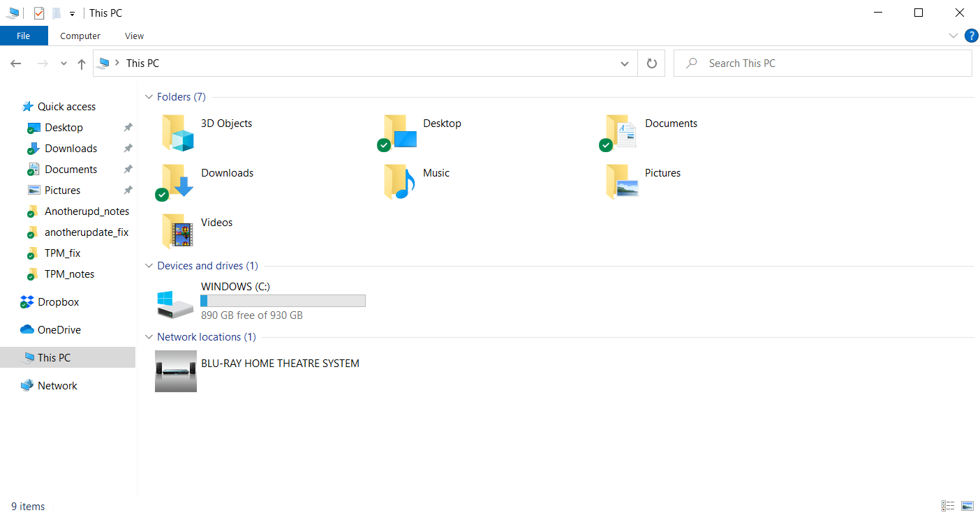Click the OneDrive cloud icon in sidebar
The width and height of the screenshot is (980, 515).
pos(27,329)
